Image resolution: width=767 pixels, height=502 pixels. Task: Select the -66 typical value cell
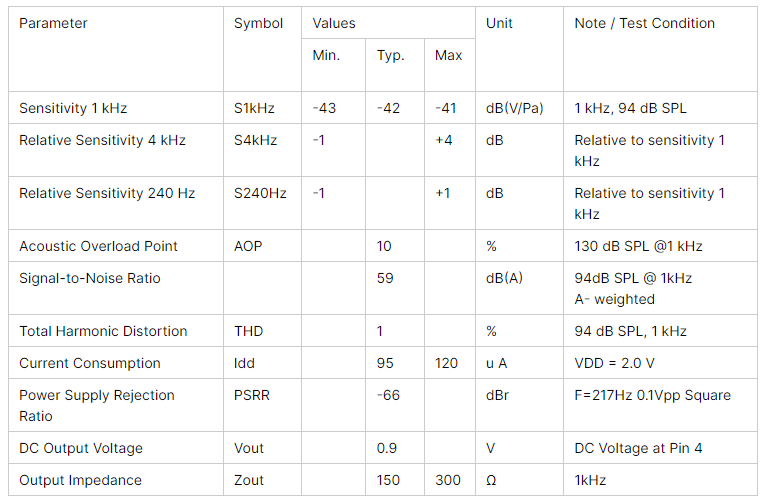pos(388,395)
